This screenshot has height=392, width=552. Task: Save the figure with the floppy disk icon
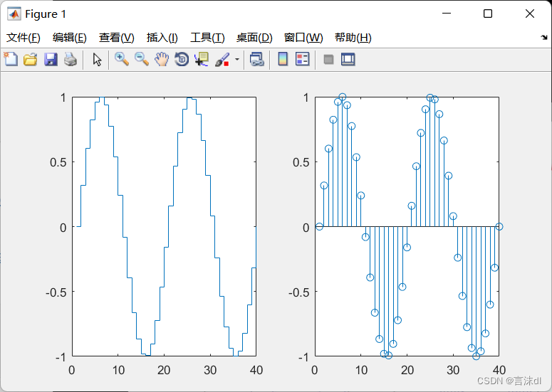coord(51,60)
